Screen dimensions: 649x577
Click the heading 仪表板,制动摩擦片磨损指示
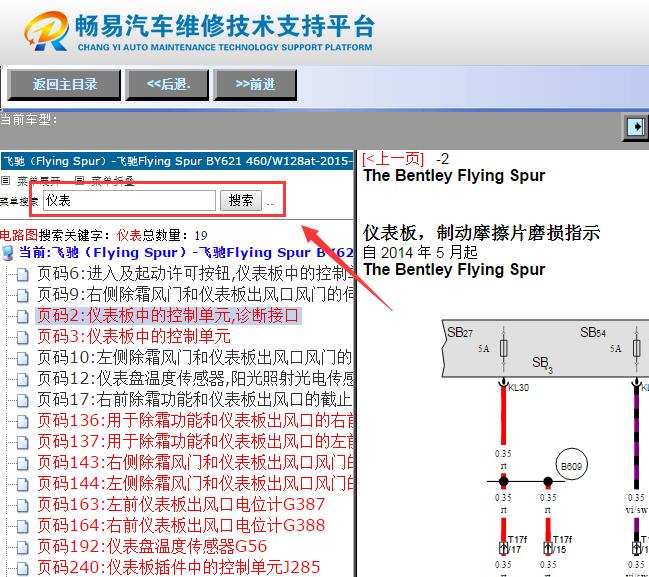click(x=482, y=233)
